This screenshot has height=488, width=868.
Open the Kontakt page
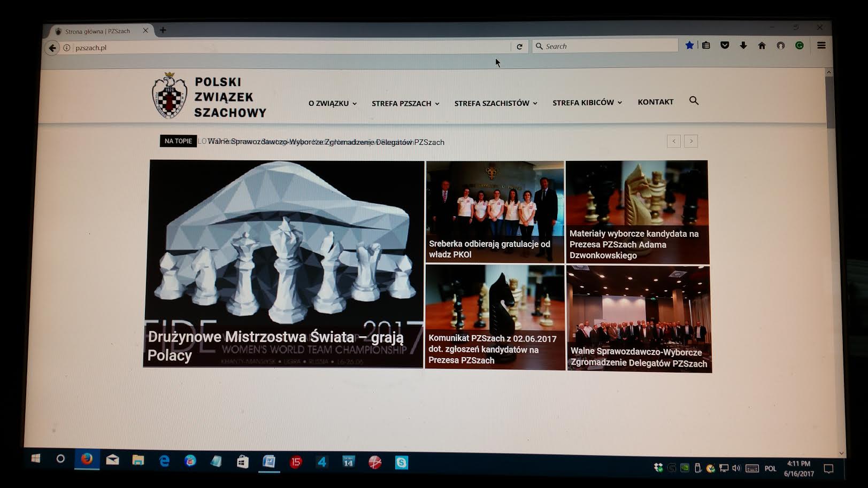[656, 102]
